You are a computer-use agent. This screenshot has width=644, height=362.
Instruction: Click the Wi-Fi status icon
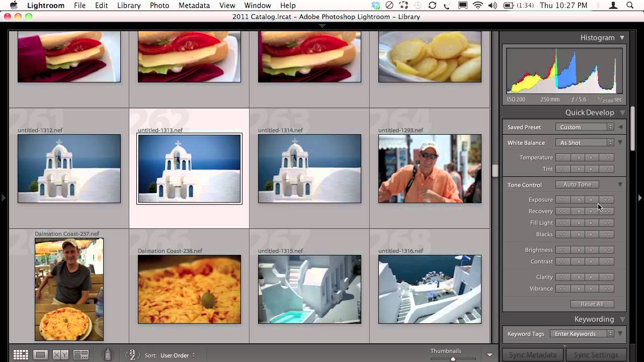tap(477, 6)
